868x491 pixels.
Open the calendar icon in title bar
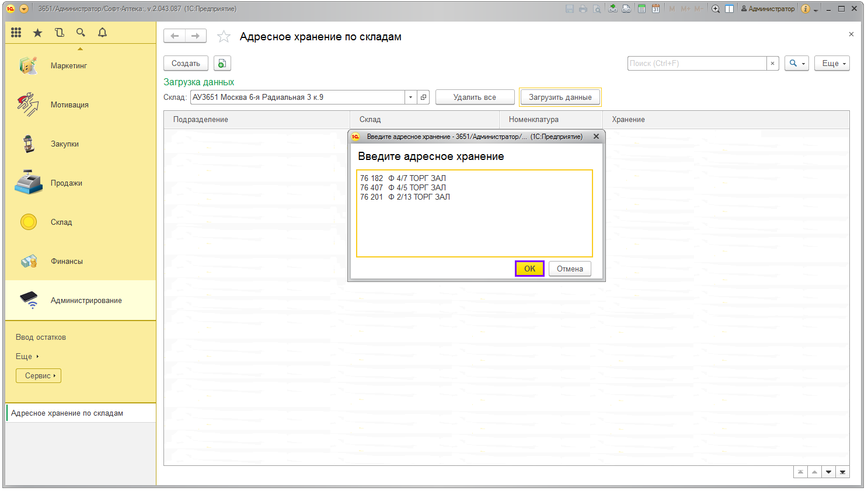tap(656, 9)
